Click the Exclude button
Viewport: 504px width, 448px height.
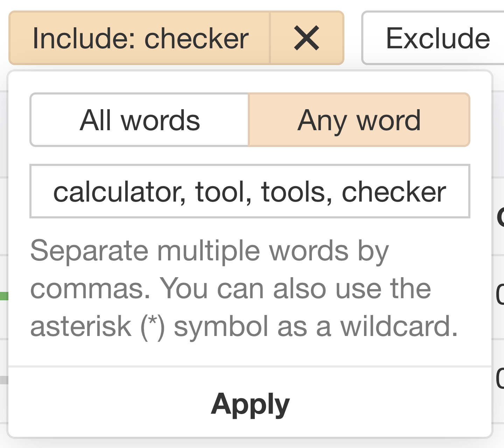click(437, 38)
